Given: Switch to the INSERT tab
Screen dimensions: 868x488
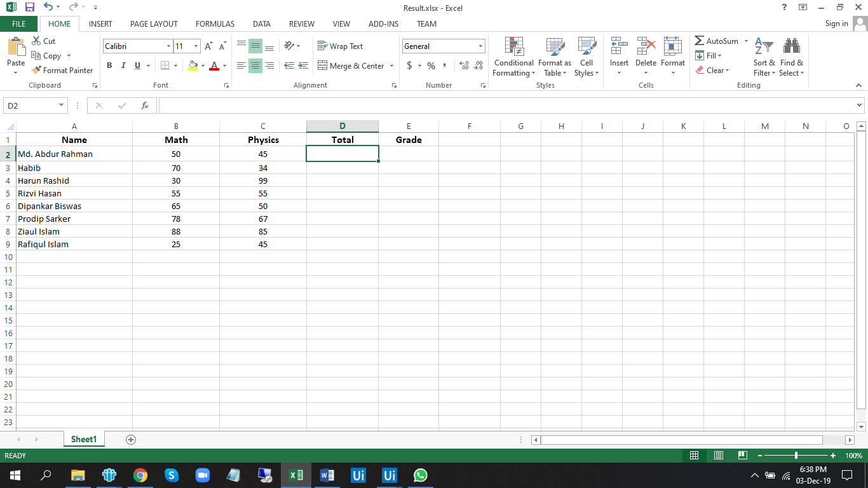Looking at the screenshot, I should coord(100,24).
